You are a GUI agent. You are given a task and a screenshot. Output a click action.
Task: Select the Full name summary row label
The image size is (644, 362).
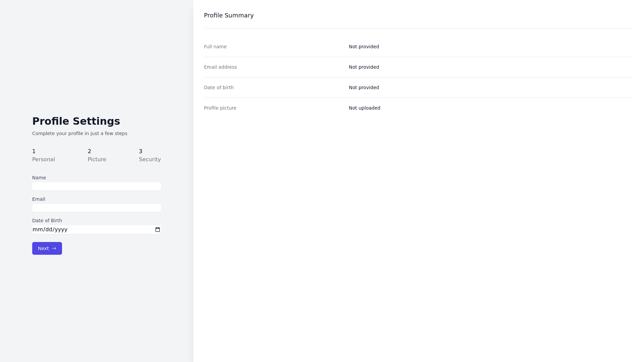click(x=215, y=47)
